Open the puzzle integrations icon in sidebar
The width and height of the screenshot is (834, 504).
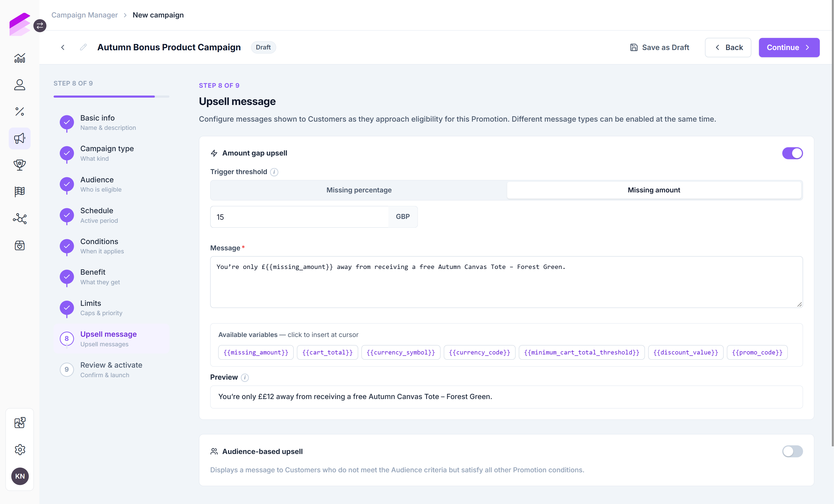pyautogui.click(x=20, y=423)
